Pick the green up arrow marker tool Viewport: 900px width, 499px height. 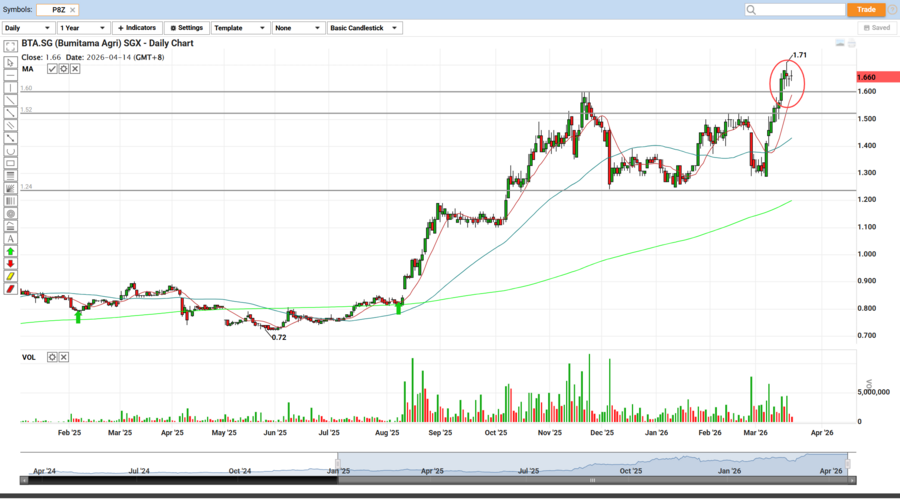(10, 252)
